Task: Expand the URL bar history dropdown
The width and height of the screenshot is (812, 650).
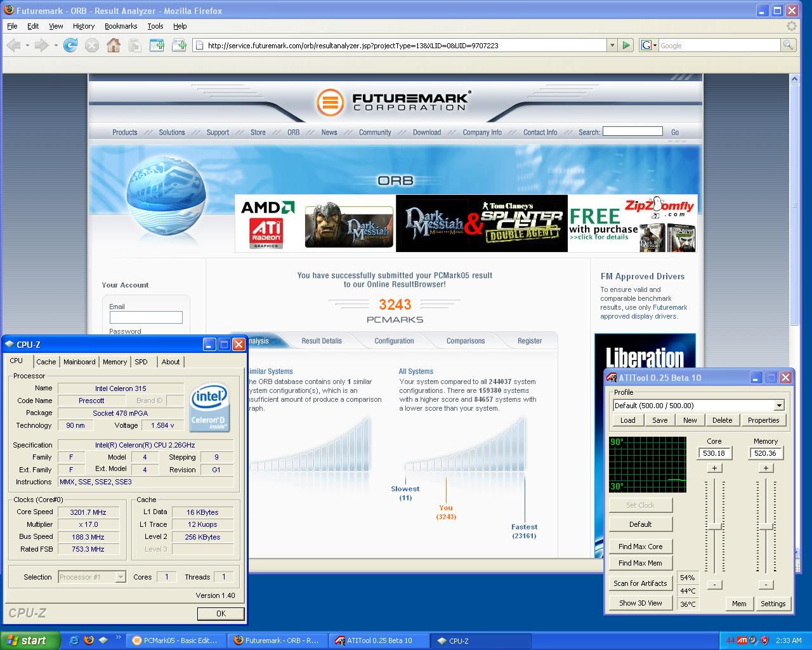Action: point(612,45)
